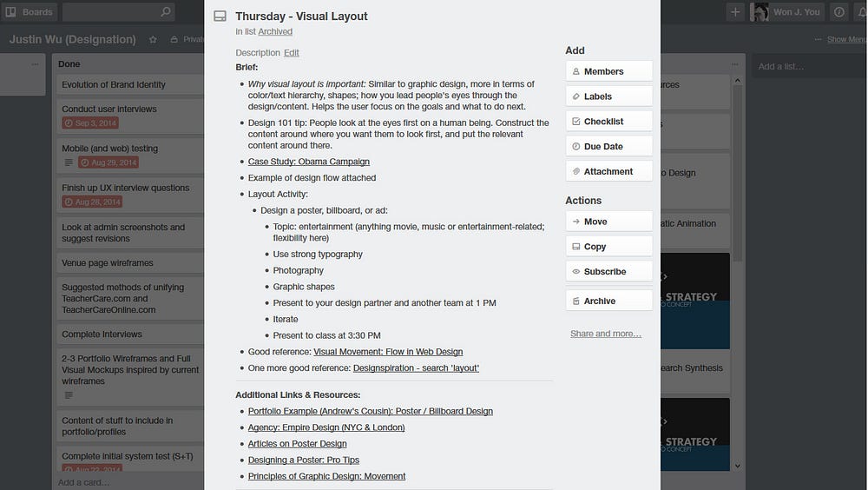This screenshot has width=868, height=490.
Task: Open Complete Interviews card
Action: 130,334
